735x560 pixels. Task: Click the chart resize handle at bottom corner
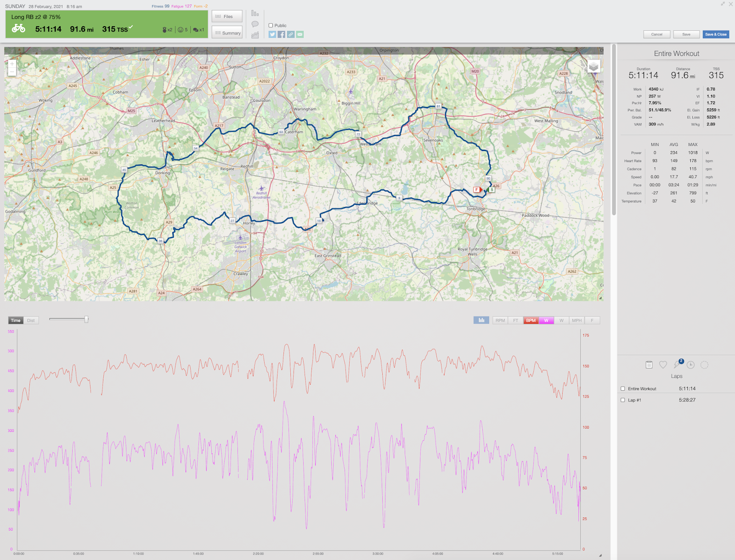click(x=600, y=555)
